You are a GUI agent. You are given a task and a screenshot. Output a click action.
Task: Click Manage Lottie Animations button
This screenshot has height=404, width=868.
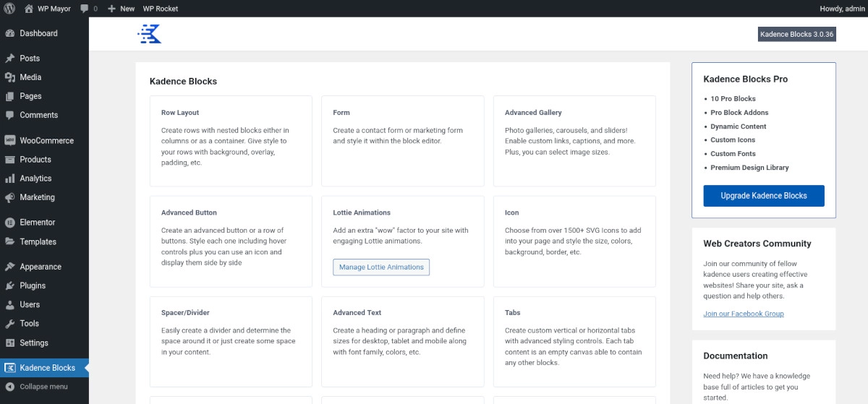[x=381, y=267]
